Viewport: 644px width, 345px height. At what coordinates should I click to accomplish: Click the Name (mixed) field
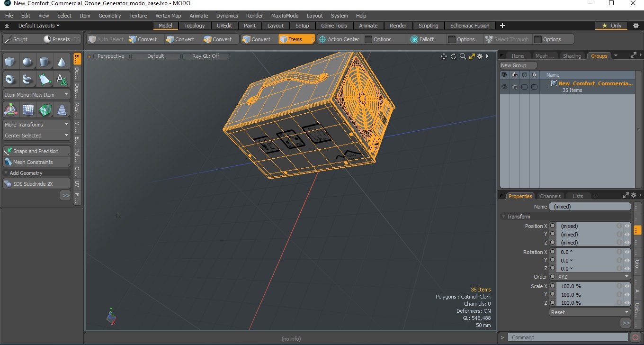pyautogui.click(x=590, y=207)
